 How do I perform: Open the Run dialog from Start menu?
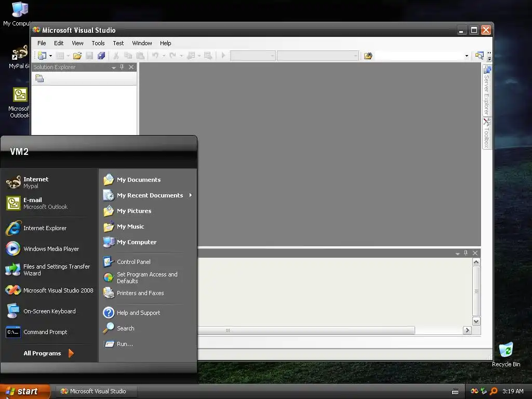[x=148, y=344]
